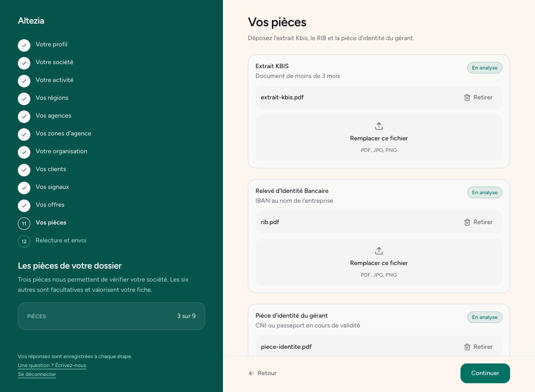Image resolution: width=535 pixels, height=392 pixels.
Task: Click upload icon in Relevé d'Identité Bancaire card
Action: (379, 251)
